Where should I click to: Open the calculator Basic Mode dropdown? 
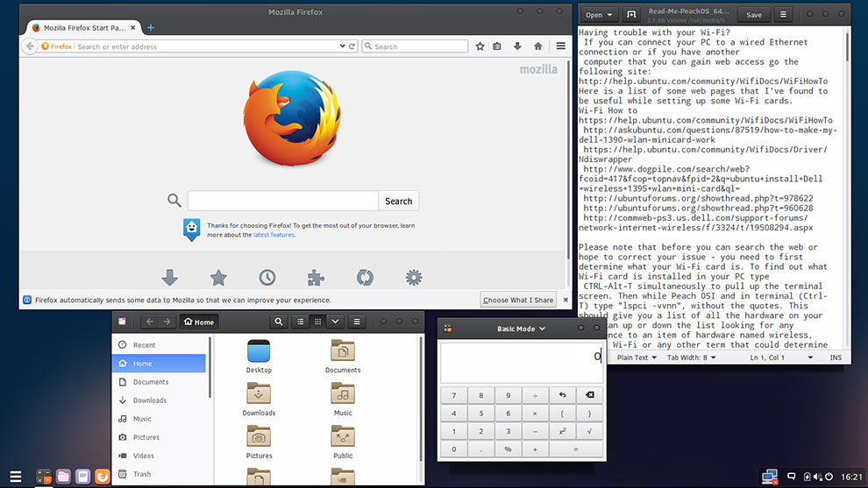521,329
